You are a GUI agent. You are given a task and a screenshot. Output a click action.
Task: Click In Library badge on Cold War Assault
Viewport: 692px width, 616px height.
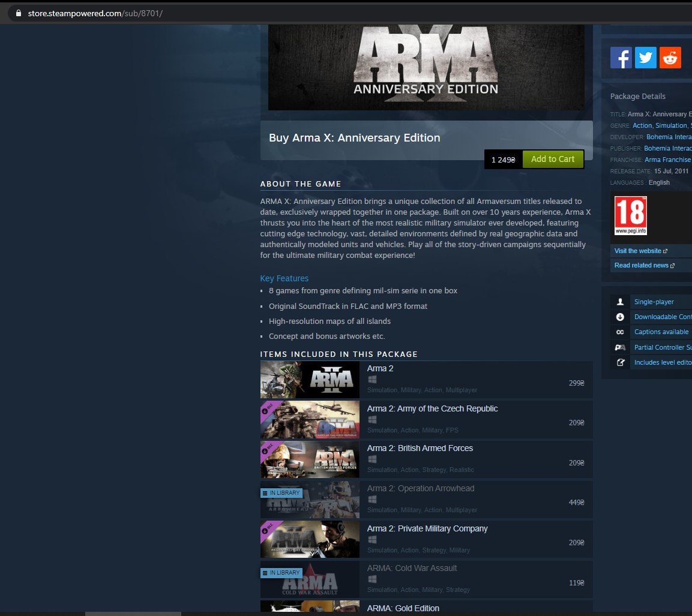[x=281, y=573]
